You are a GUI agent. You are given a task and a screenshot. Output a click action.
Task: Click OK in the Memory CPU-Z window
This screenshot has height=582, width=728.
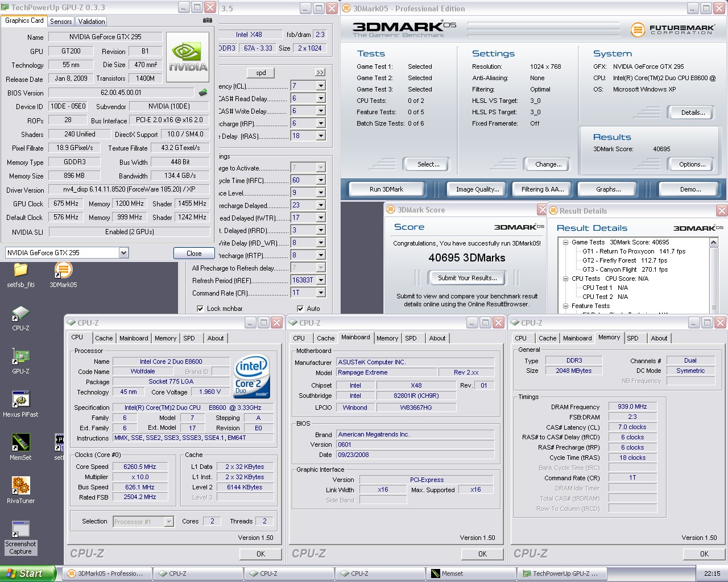pos(704,554)
